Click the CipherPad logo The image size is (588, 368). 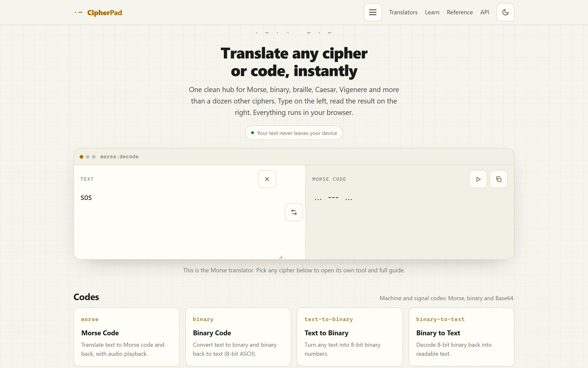[x=98, y=12]
